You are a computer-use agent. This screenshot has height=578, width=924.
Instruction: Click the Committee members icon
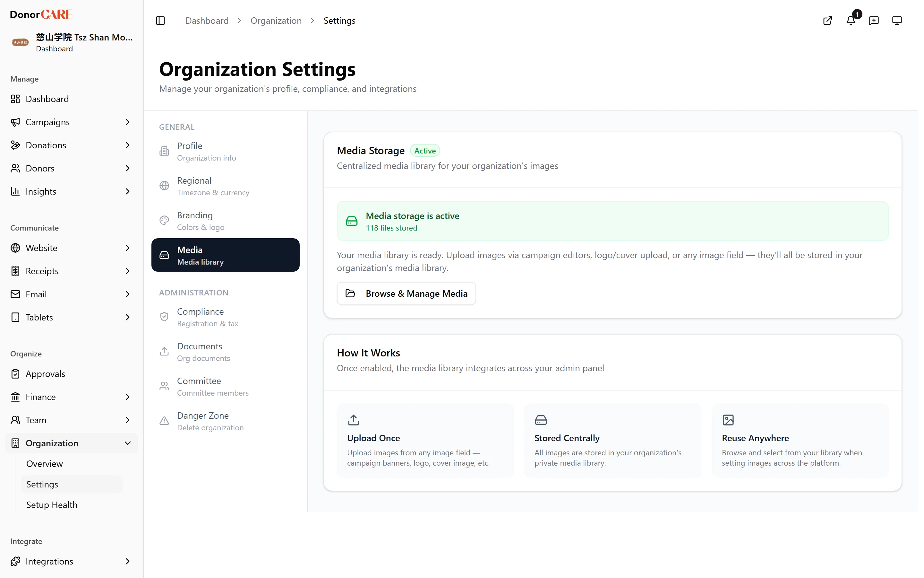[x=164, y=386]
